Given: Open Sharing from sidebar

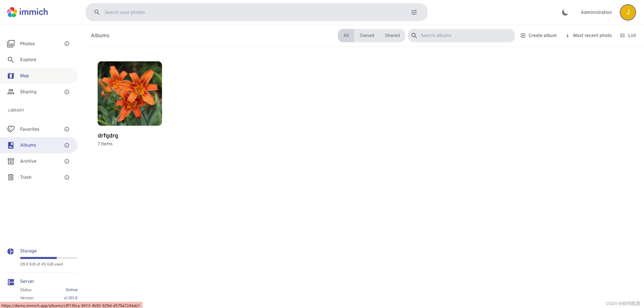Looking at the screenshot, I should coord(28,92).
